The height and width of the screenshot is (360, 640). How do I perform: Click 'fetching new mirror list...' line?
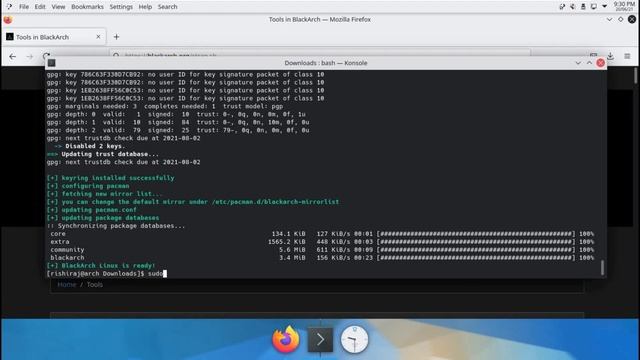pyautogui.click(x=104, y=194)
